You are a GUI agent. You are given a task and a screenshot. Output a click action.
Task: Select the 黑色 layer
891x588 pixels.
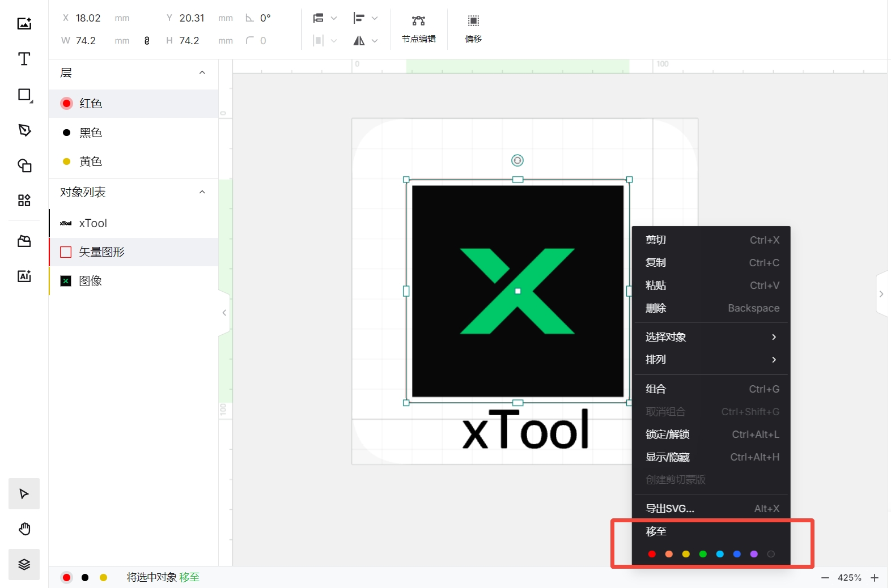coord(134,133)
